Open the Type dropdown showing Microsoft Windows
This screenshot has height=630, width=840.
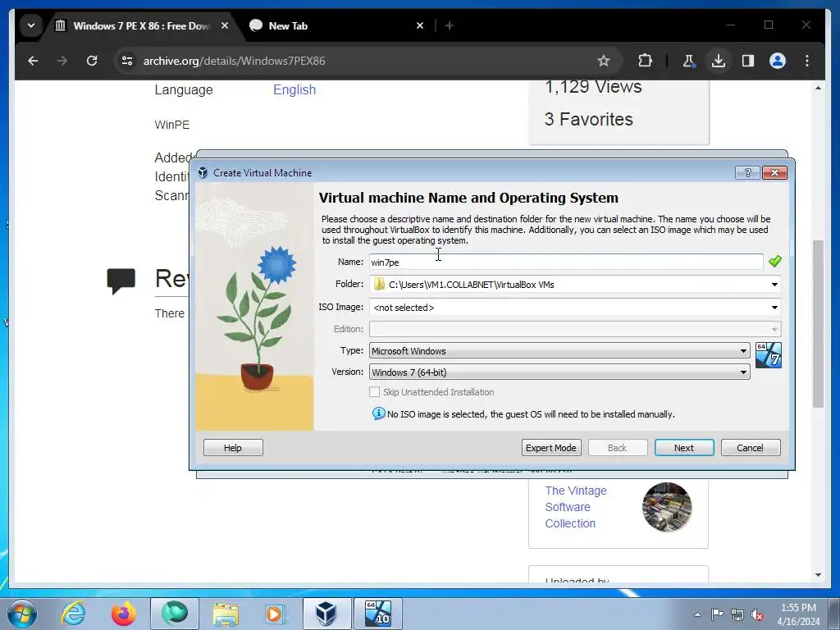[559, 351]
